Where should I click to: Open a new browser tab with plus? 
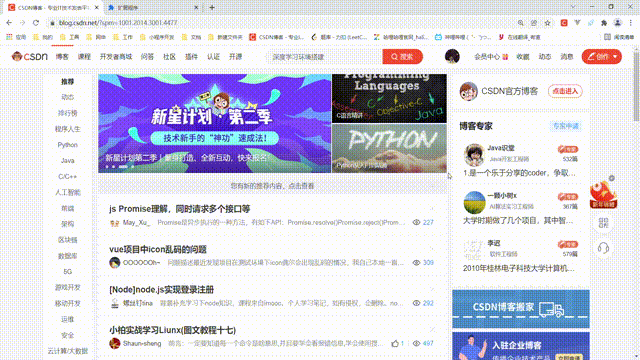(x=212, y=7)
